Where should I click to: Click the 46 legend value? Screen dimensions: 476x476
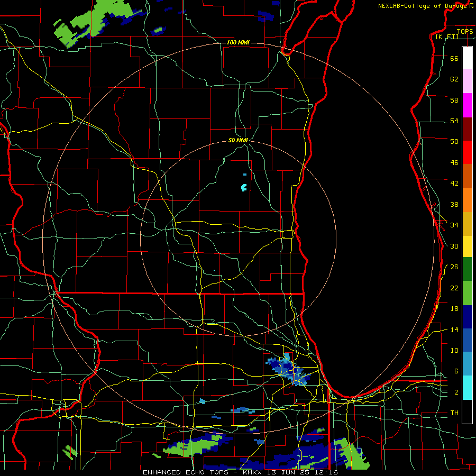454,163
